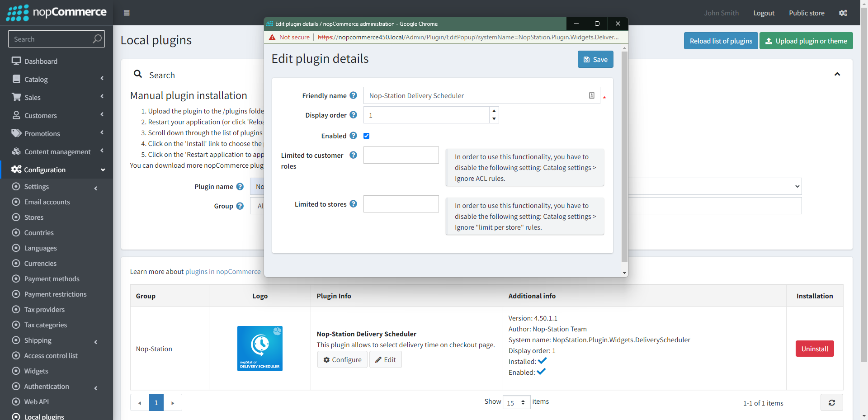Toggle the Enabled checkbox
This screenshot has height=420, width=868.
click(x=367, y=136)
